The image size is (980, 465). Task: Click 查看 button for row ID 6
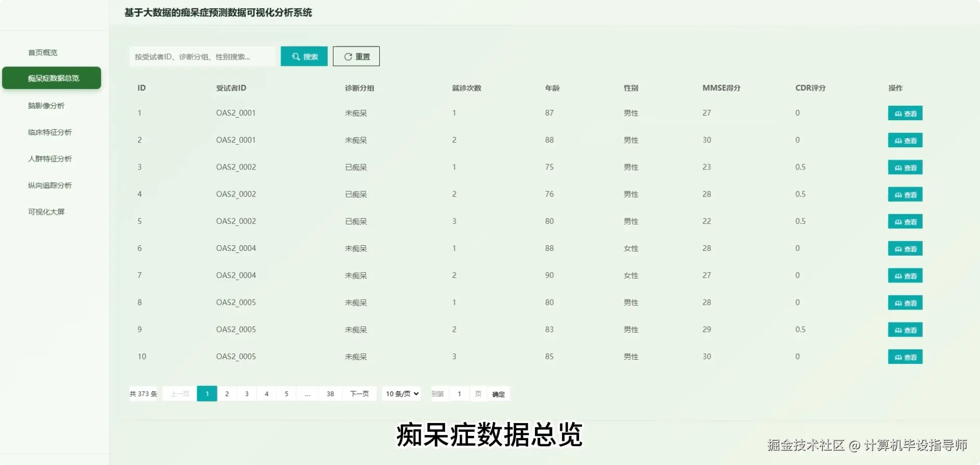click(x=905, y=249)
